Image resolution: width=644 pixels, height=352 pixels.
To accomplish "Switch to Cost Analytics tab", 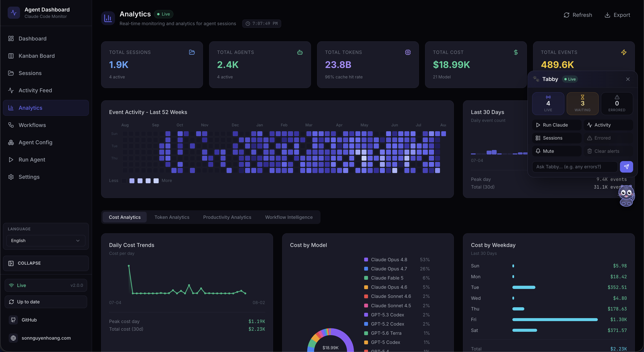I will [125, 217].
